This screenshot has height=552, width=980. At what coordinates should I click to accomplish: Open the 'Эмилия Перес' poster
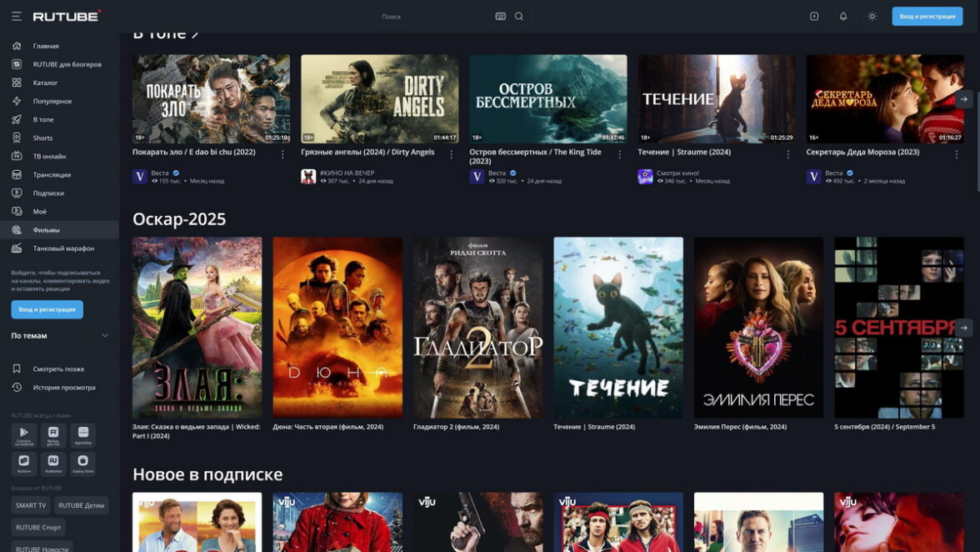758,327
